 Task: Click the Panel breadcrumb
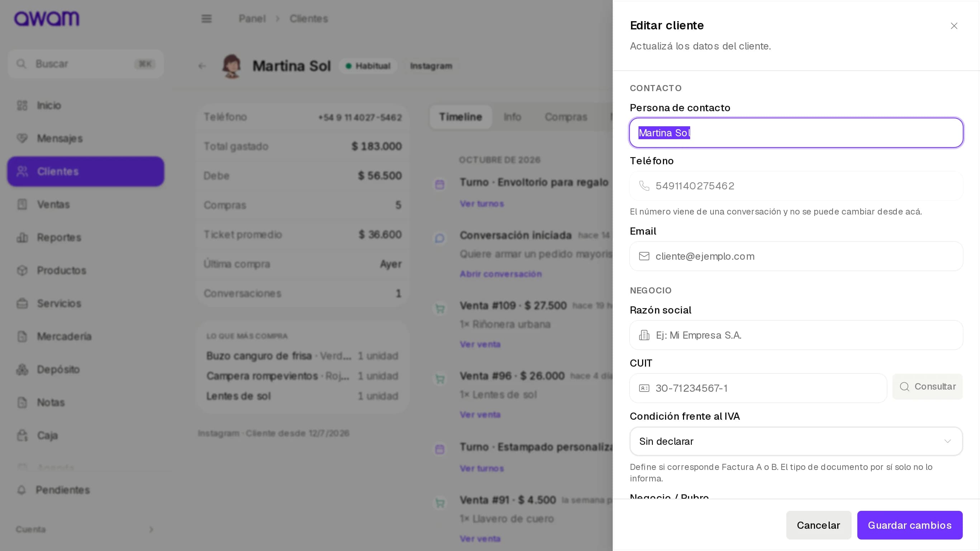click(252, 19)
